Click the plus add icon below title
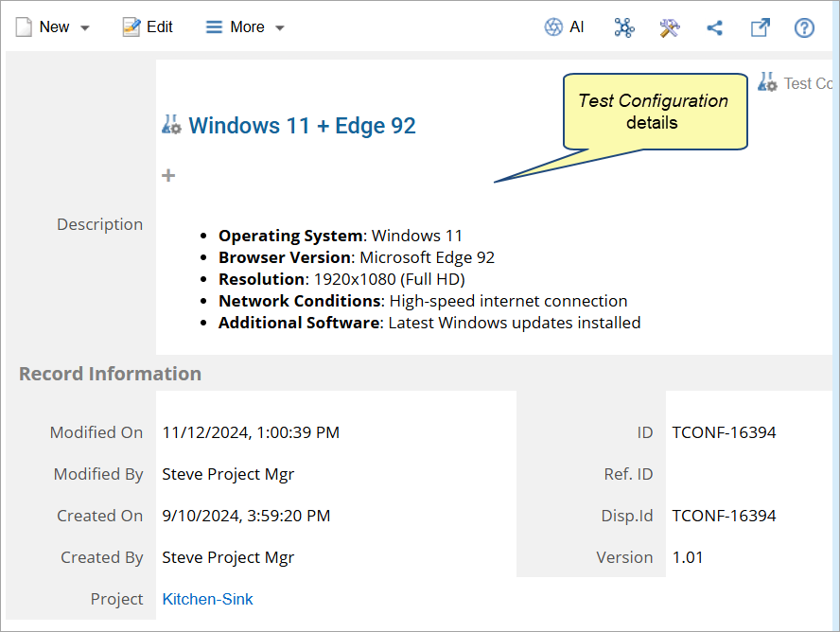The image size is (840, 632). (x=168, y=176)
